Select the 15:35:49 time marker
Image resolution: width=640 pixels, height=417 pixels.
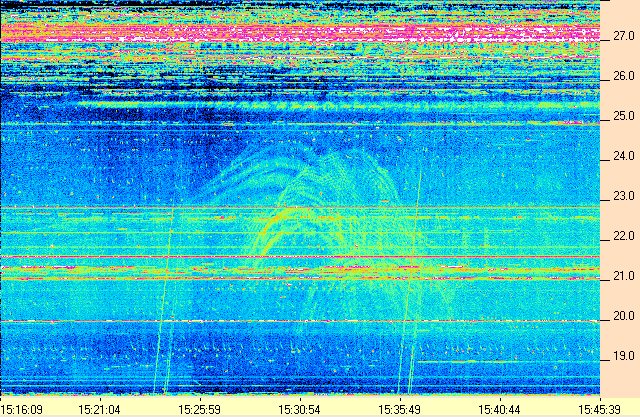click(397, 409)
